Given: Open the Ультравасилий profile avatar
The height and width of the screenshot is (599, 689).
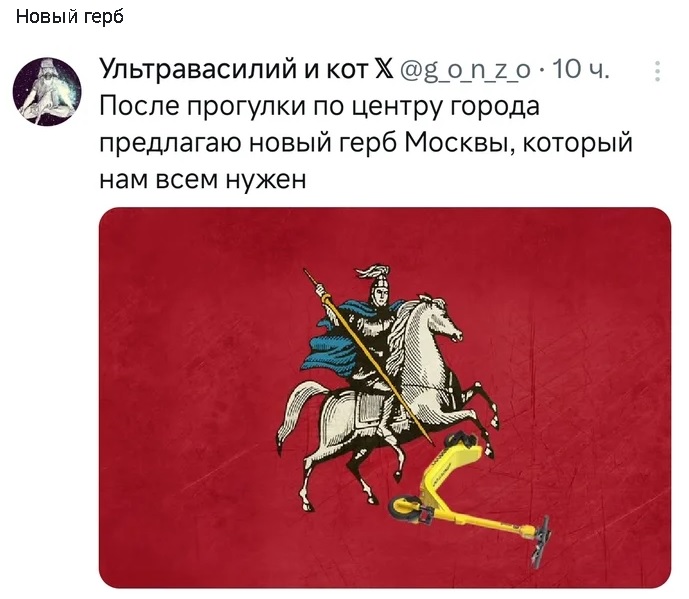Looking at the screenshot, I should click(x=46, y=91).
